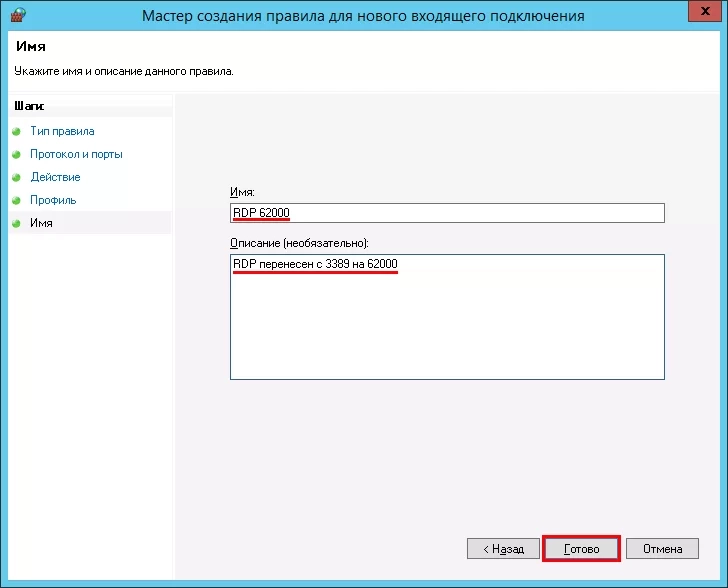Click inside the Описание description text area
This screenshot has height=588, width=728.
click(447, 317)
